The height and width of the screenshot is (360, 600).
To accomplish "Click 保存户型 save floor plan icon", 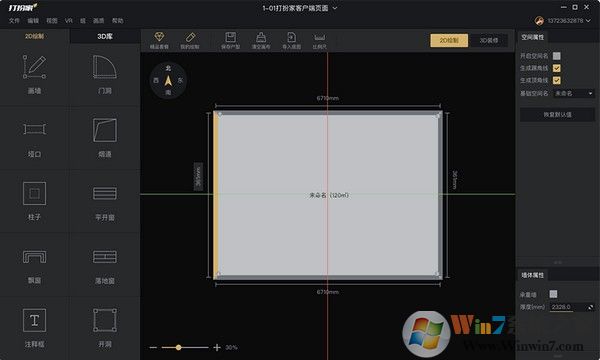I will [x=230, y=37].
